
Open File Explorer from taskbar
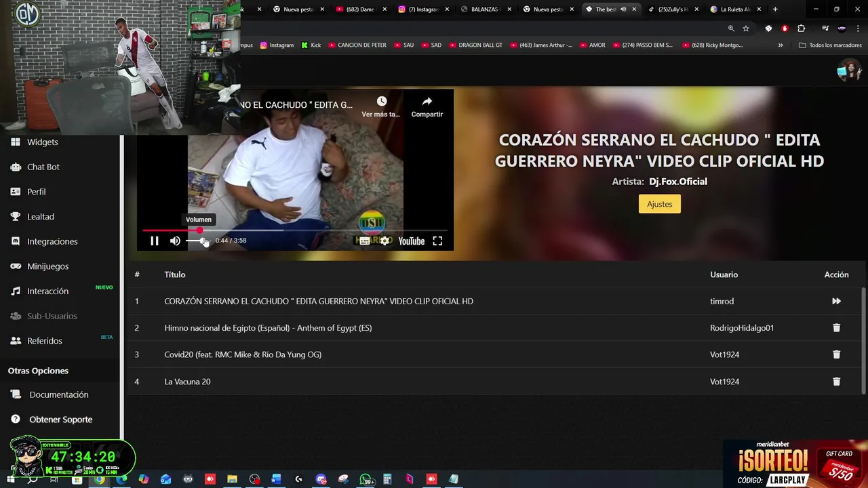(x=232, y=479)
